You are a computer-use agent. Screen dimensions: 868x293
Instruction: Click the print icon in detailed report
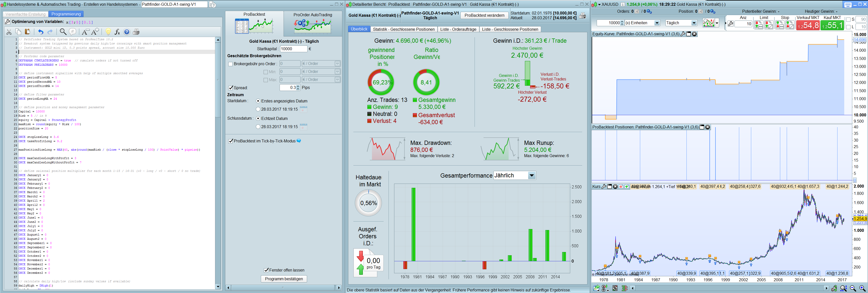coord(583,15)
